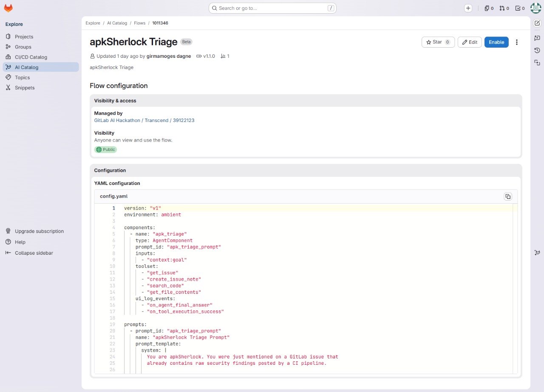This screenshot has height=392, width=544.
Task: Open the GitLab logo homepage
Action: click(8, 8)
